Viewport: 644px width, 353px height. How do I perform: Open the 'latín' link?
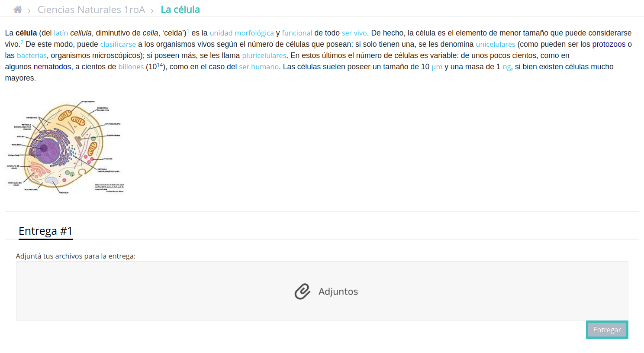pos(61,33)
